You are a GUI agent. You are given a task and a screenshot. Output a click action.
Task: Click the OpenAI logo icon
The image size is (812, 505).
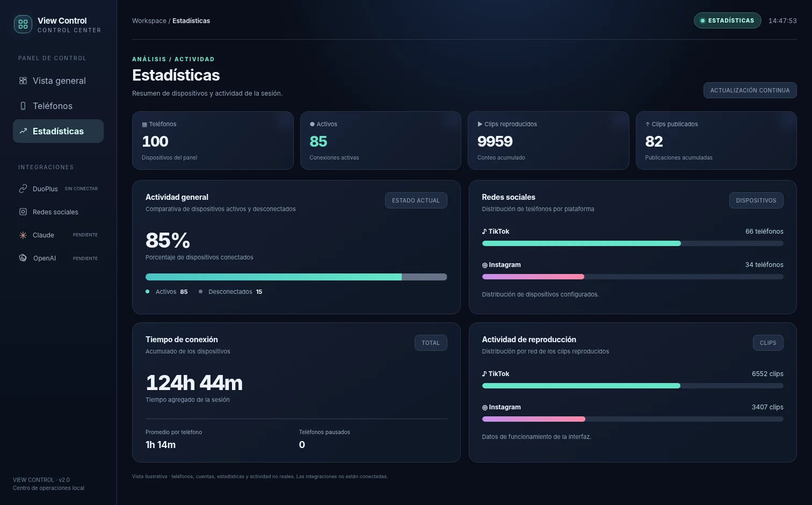tap(23, 258)
